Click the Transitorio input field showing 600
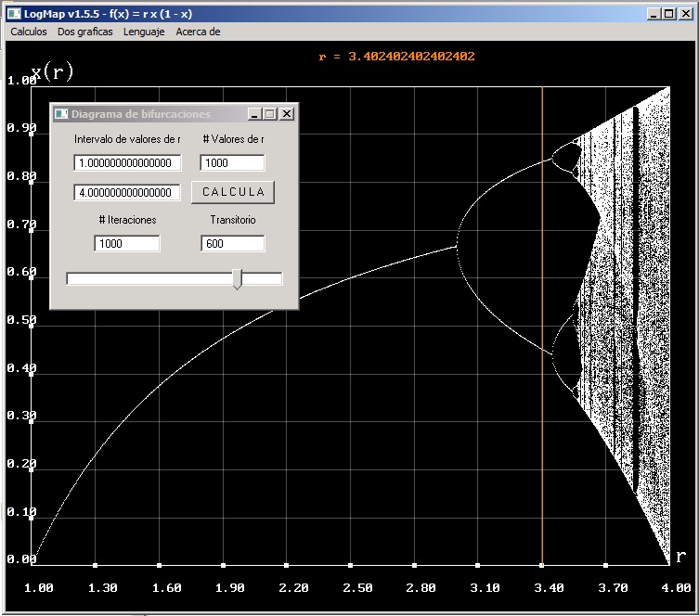The width and height of the screenshot is (699, 616). tap(233, 244)
